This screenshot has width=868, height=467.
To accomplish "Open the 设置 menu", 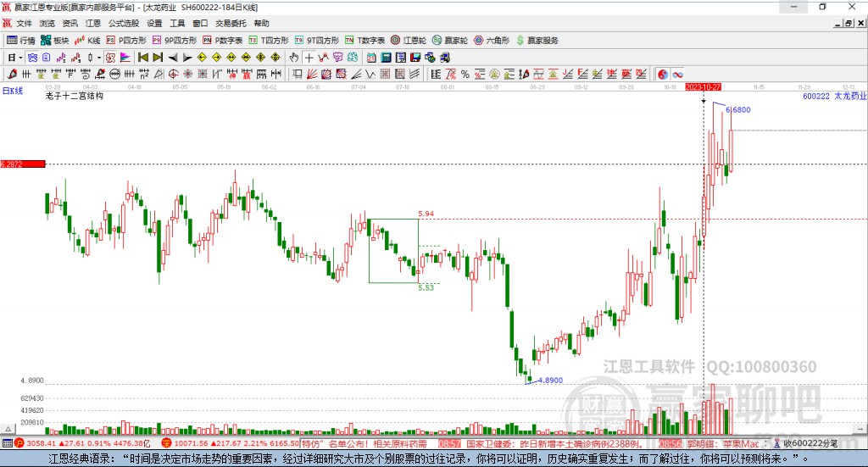I will tap(154, 23).
